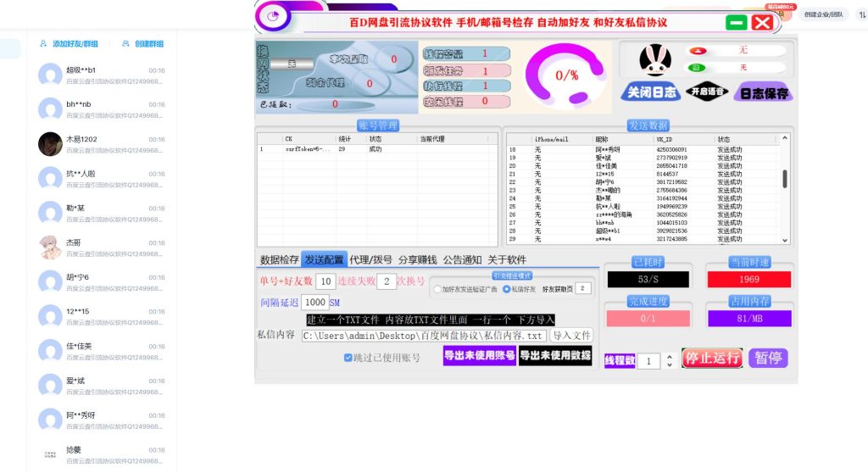
Task: Click the 间隔延迟 1000 input field
Action: [315, 303]
